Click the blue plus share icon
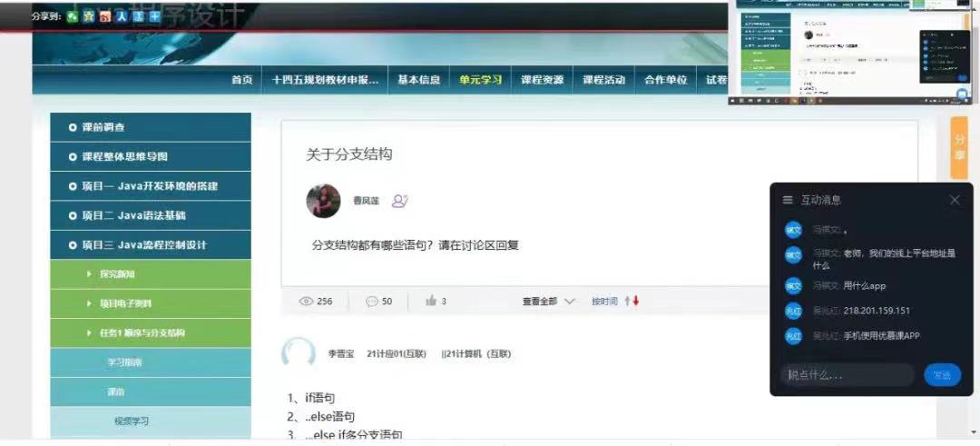The image size is (980, 446). tap(154, 17)
